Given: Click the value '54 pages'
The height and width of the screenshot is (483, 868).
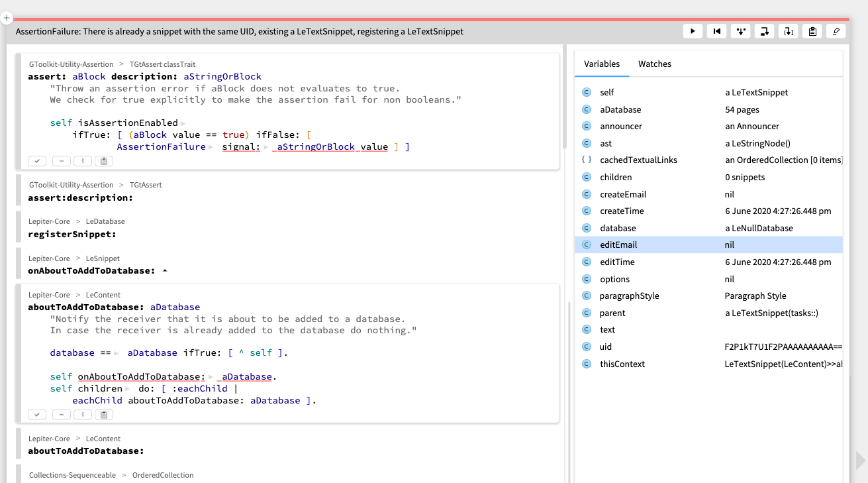Looking at the screenshot, I should pos(742,109).
